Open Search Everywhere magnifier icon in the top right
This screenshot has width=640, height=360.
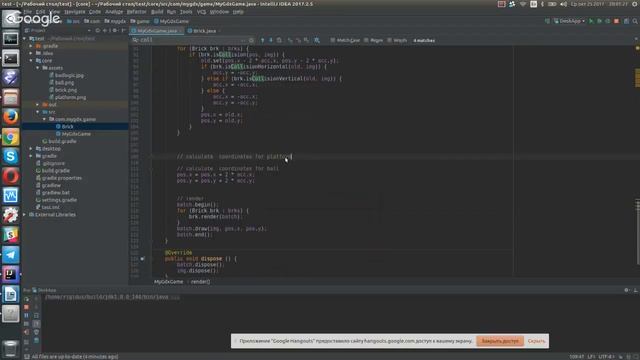635,21
